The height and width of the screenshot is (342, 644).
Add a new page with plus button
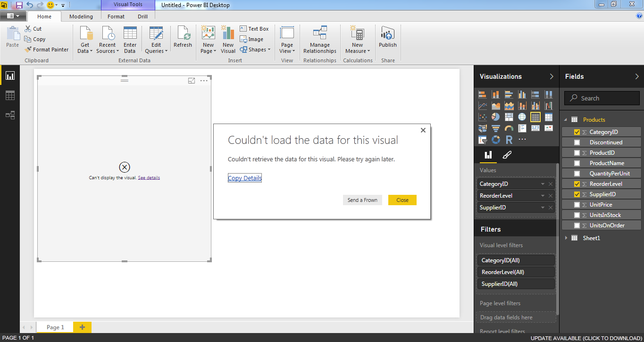(x=82, y=327)
